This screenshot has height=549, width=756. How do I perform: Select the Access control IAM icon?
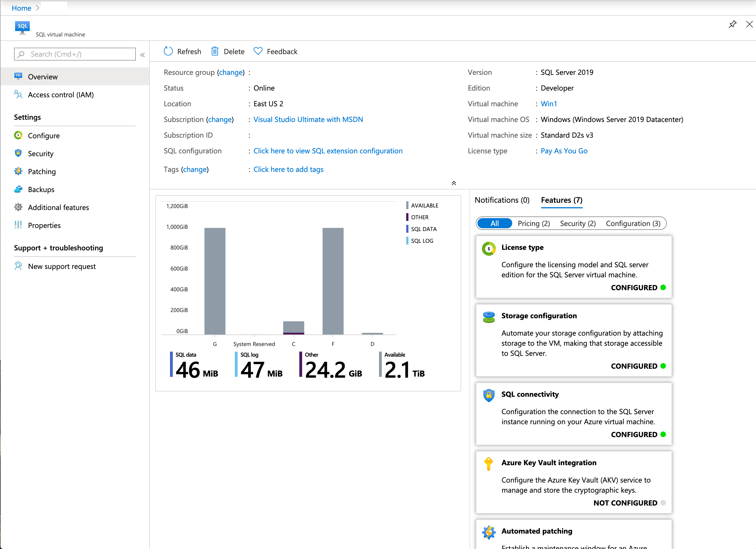coord(18,94)
